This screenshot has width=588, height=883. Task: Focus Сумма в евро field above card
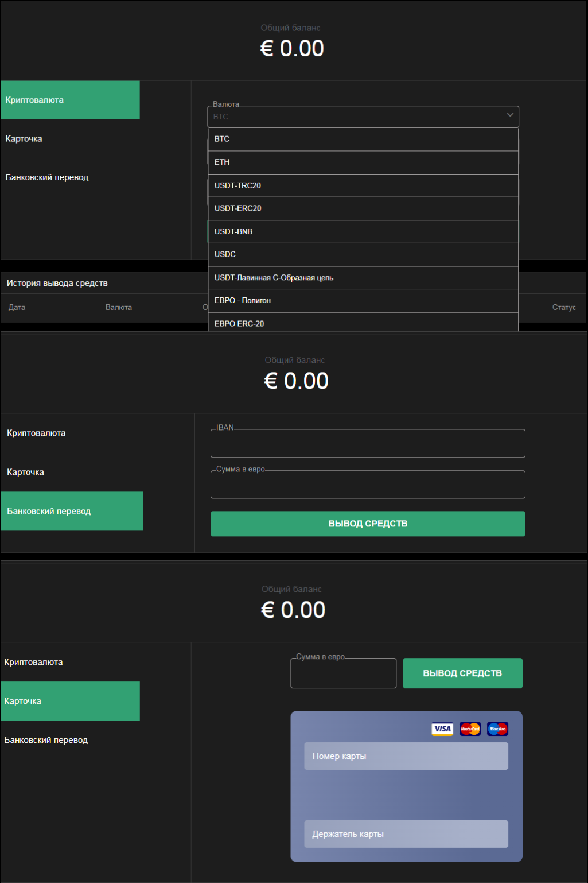click(343, 673)
